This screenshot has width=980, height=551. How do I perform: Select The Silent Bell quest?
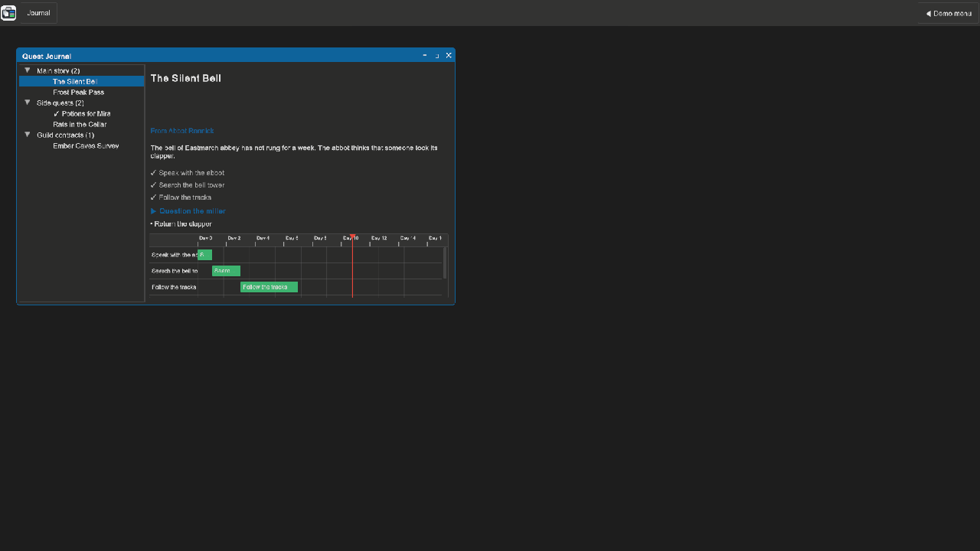(81, 81)
